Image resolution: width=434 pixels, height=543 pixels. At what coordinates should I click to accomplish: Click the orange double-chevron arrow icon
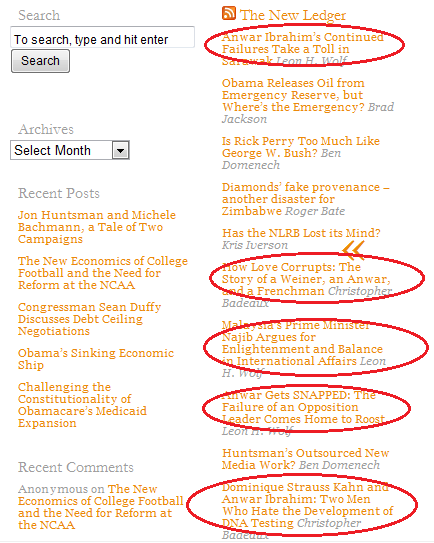point(353,250)
